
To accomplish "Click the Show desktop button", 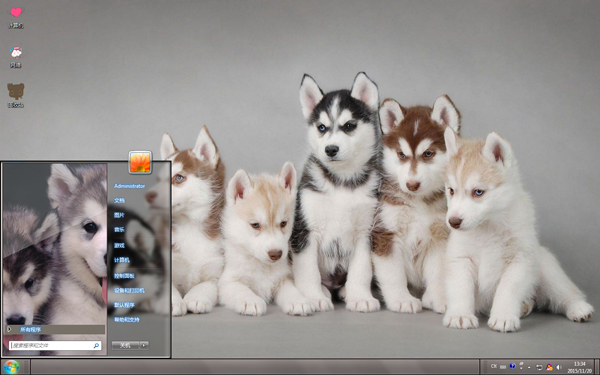I will tap(597, 367).
